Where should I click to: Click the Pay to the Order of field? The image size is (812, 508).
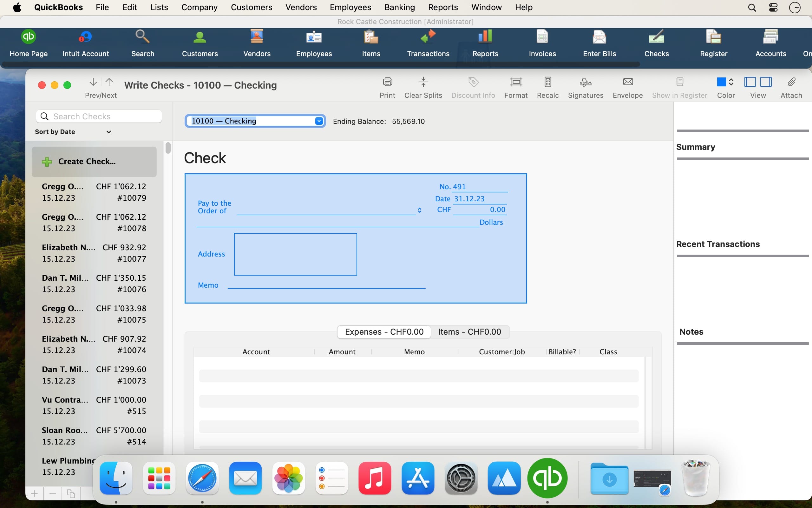[x=326, y=210]
